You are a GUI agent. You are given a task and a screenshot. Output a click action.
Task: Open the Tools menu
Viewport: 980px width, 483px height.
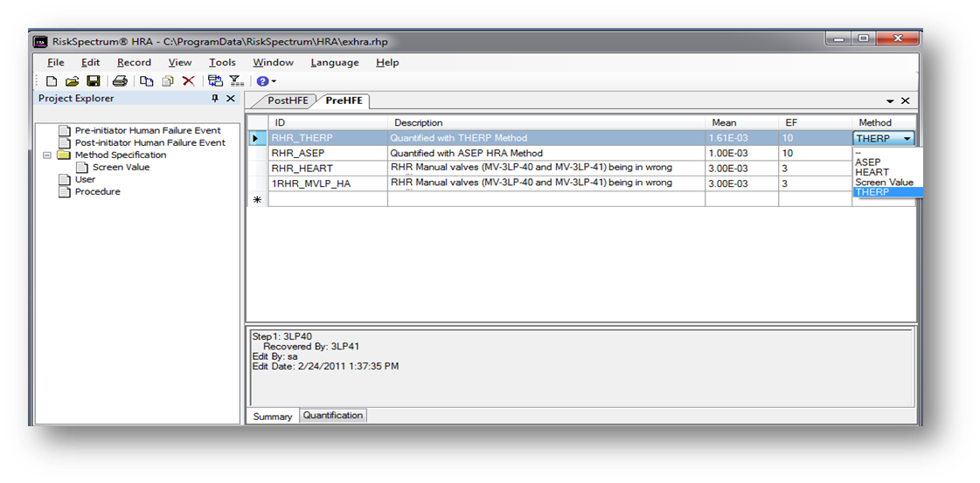coord(222,63)
